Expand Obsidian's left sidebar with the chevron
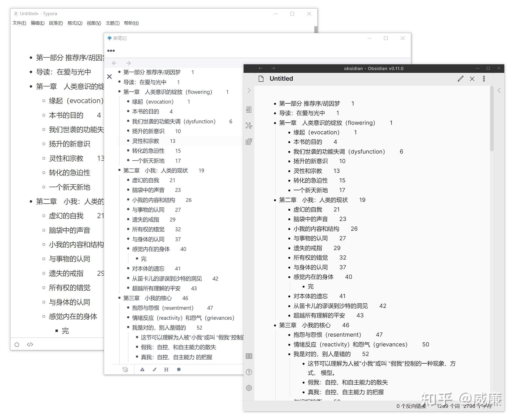 click(x=249, y=90)
